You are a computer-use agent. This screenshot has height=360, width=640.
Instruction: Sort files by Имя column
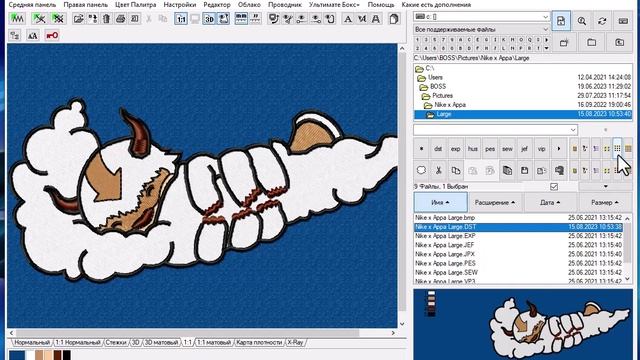(x=440, y=202)
